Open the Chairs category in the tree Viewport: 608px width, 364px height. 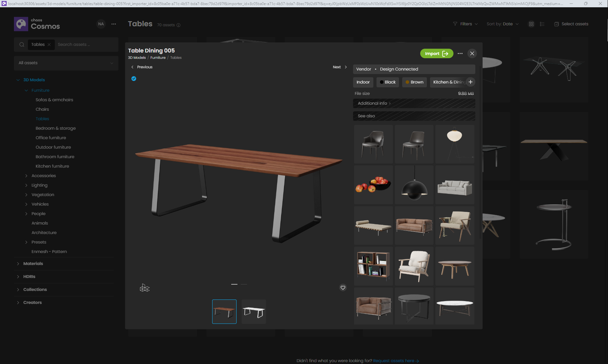point(42,109)
